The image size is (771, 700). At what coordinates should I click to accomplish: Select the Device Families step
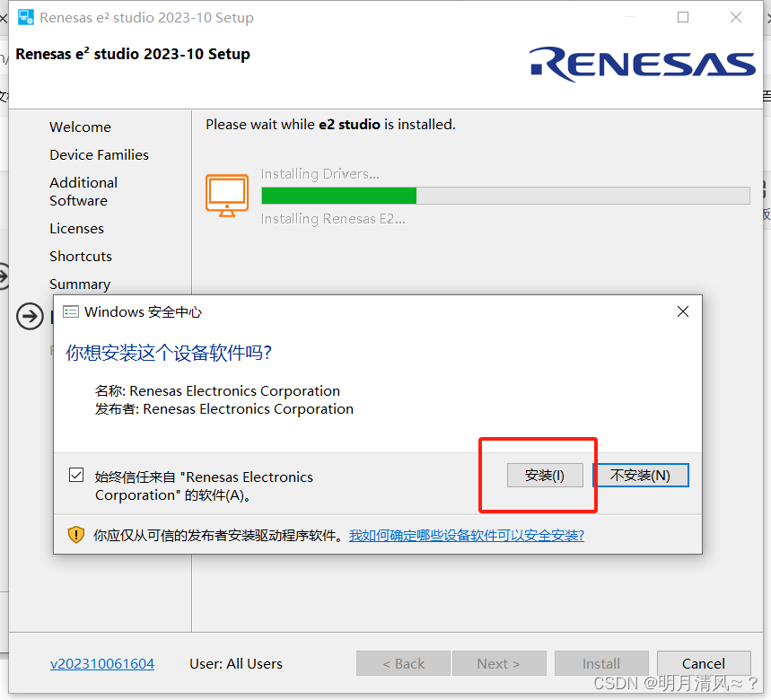[100, 155]
